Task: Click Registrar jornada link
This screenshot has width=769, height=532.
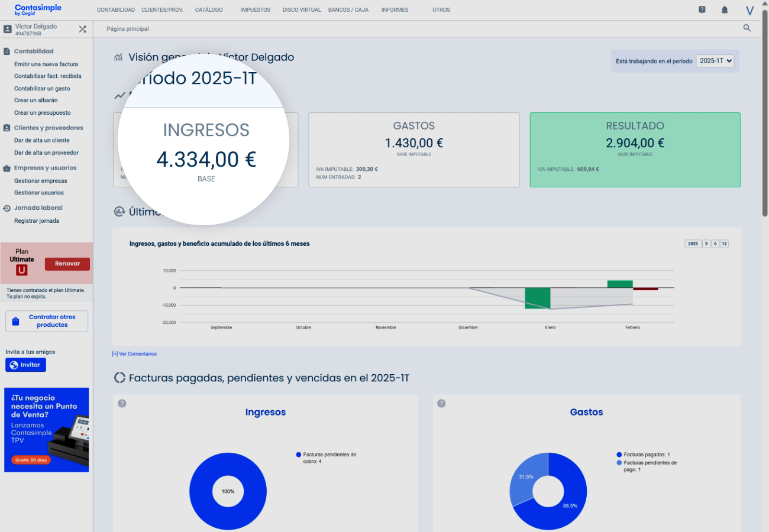Action: [x=37, y=221]
